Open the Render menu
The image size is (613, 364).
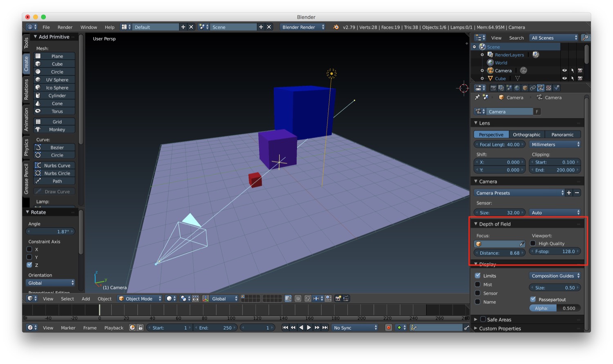point(65,27)
